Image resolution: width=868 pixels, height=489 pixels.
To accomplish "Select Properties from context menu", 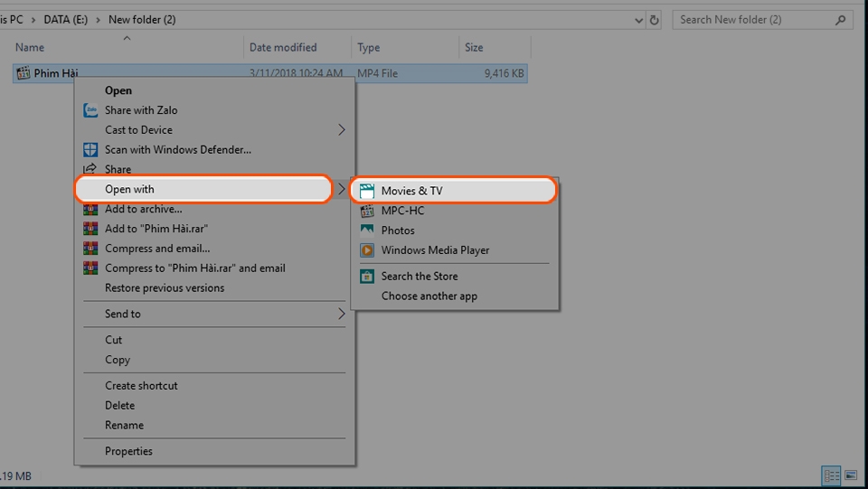I will (128, 451).
